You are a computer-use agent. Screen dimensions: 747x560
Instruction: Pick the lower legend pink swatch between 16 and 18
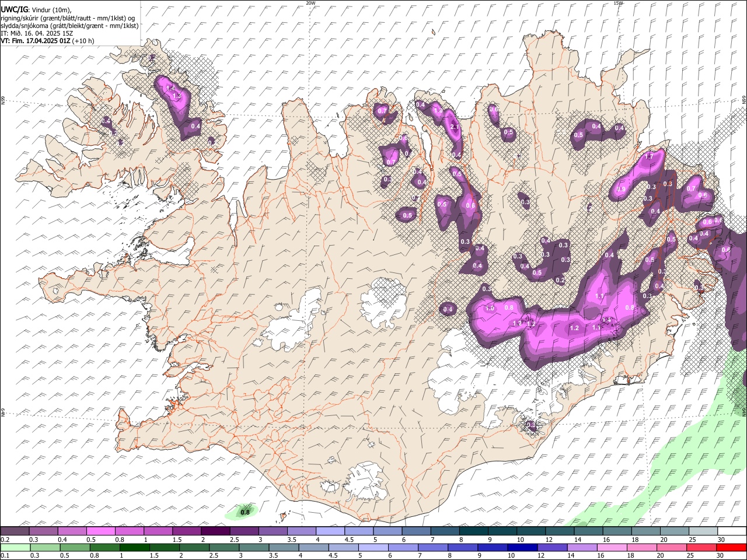coord(612,547)
